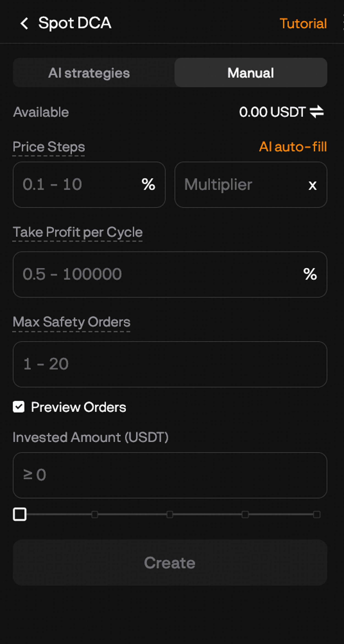Screen dimensions: 344x644
Task: Open the Tutorial link
Action: [303, 24]
